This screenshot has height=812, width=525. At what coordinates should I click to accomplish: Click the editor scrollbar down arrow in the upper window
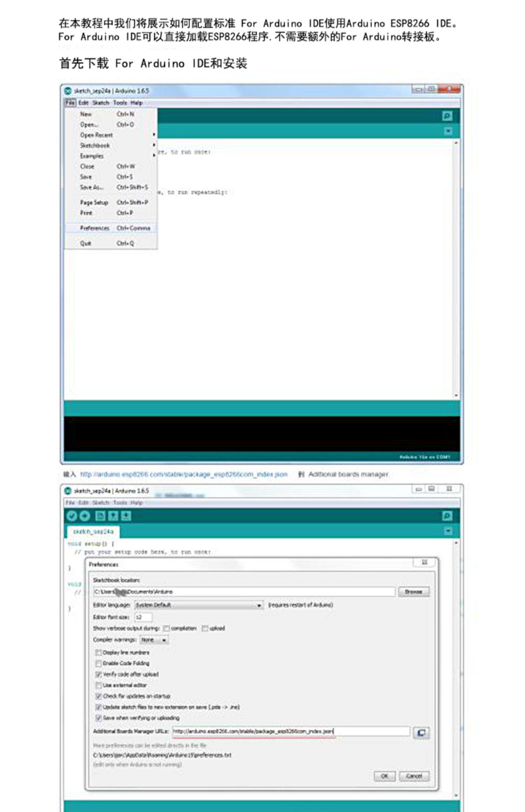click(456, 396)
